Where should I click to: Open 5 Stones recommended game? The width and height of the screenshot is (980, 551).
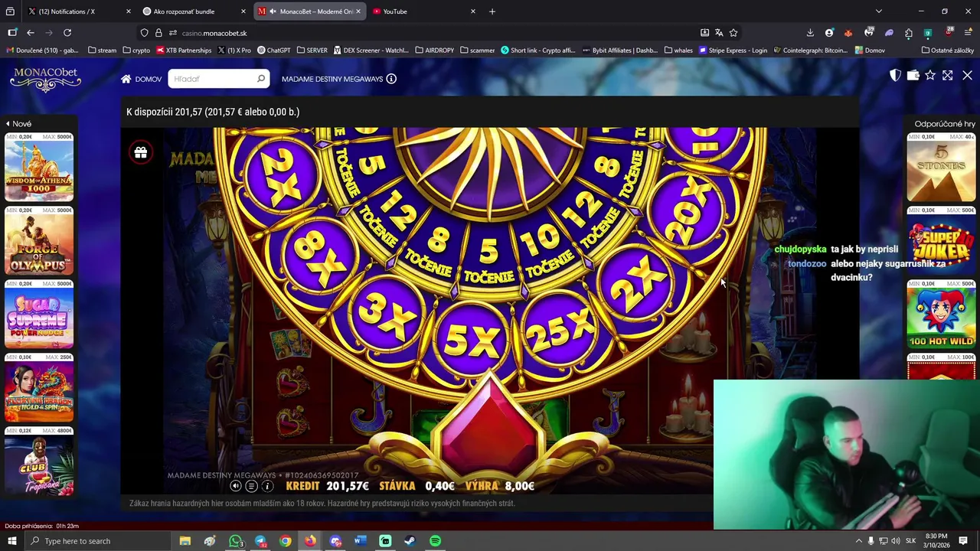pos(941,167)
